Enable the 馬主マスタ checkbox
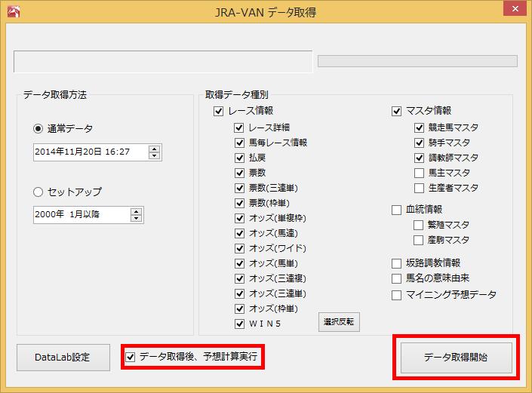 (419, 173)
